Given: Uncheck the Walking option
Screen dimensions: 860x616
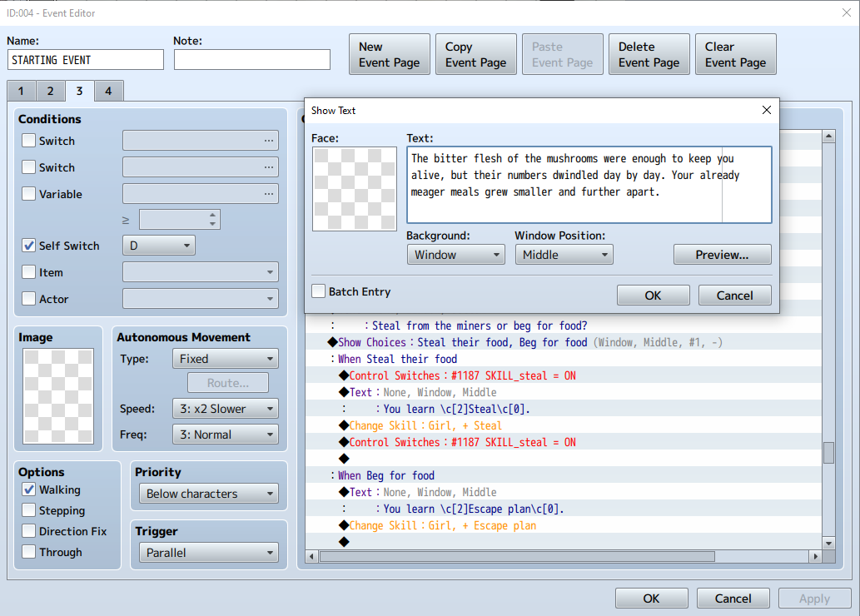Looking at the screenshot, I should coord(28,489).
